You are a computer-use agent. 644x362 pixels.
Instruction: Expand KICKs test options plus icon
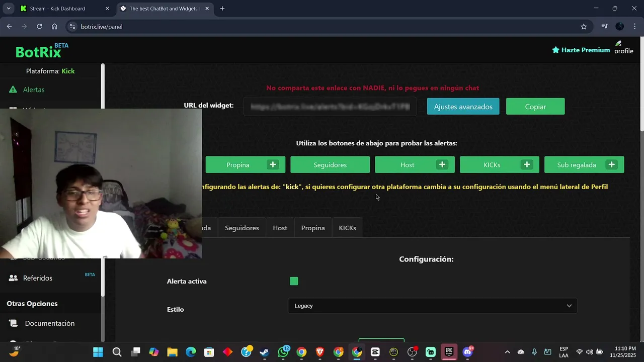click(x=527, y=164)
